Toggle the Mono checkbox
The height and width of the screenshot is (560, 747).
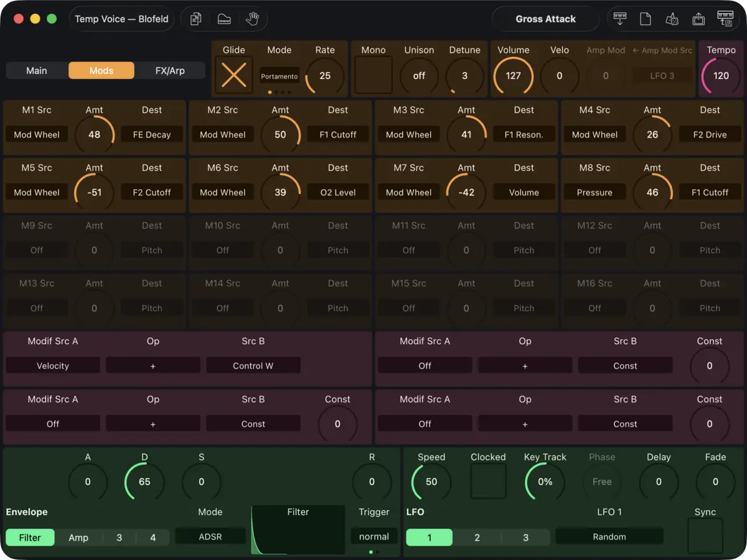tap(374, 75)
